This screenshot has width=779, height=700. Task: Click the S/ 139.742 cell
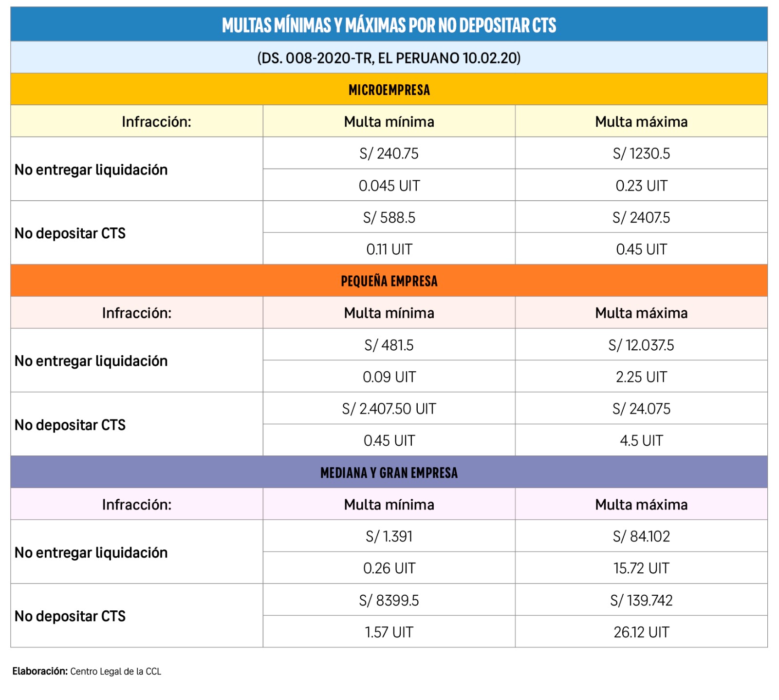pyautogui.click(x=641, y=600)
